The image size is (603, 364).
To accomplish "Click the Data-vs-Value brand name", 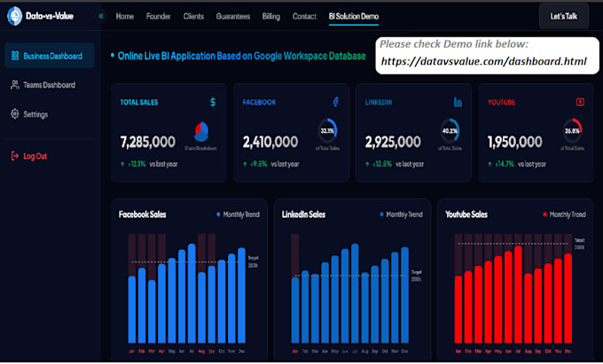I will pyautogui.click(x=50, y=16).
